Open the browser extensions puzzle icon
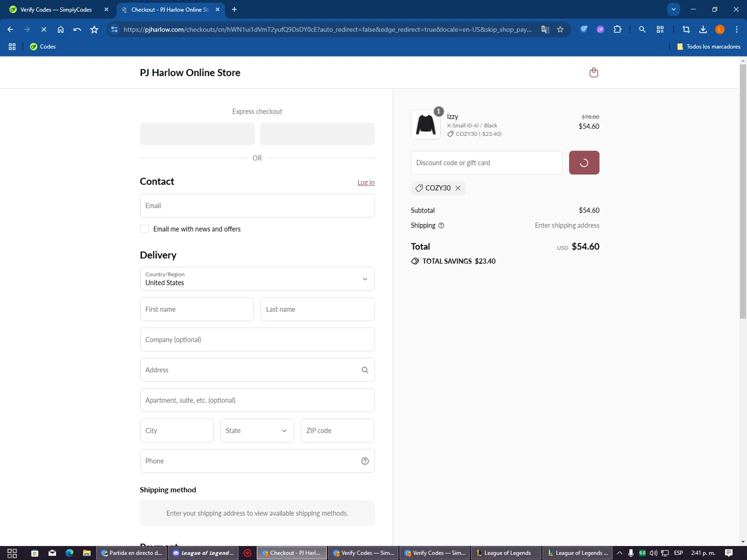 [x=618, y=29]
